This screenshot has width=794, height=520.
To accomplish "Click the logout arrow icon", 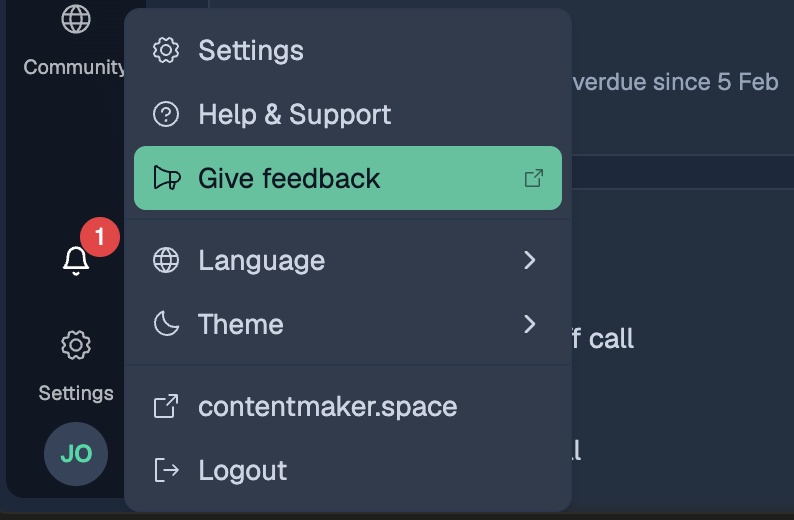I will [166, 470].
